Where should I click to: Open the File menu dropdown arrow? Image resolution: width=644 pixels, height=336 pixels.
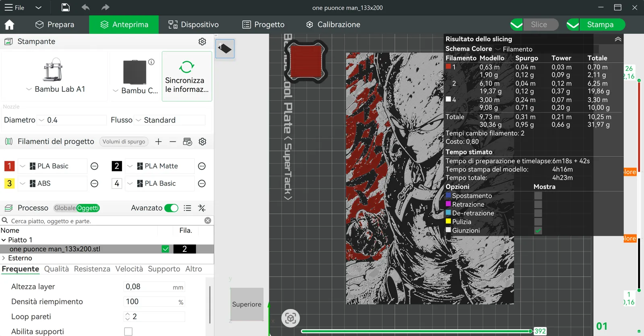point(38,7)
